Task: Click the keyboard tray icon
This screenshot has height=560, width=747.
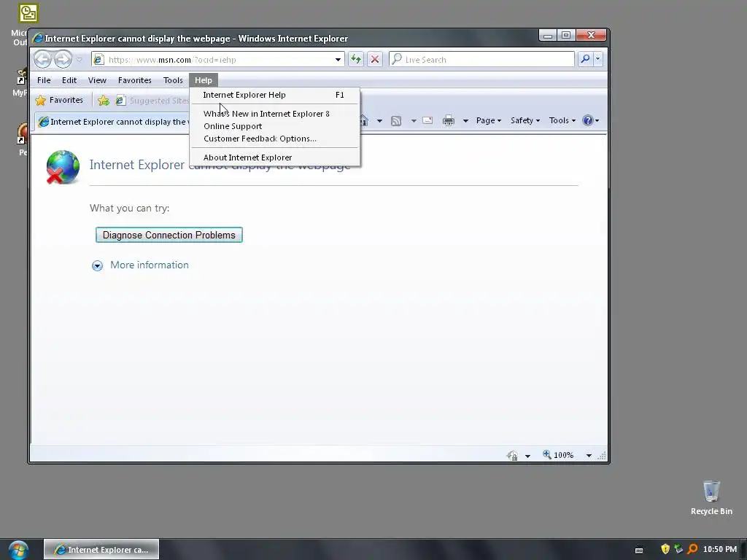Action: point(639,550)
